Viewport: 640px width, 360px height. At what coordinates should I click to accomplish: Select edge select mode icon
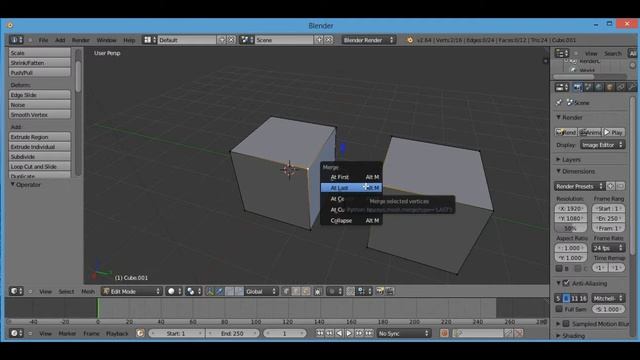[x=296, y=291]
